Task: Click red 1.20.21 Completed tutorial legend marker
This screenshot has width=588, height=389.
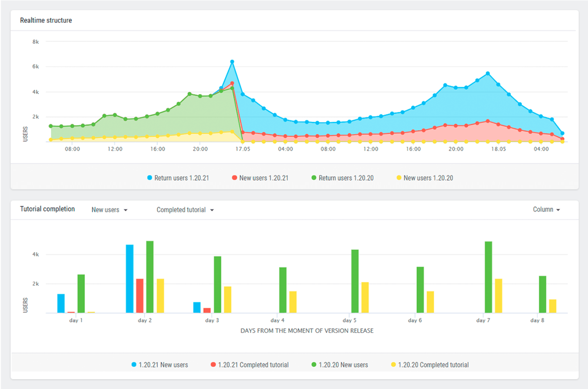Action: click(214, 365)
